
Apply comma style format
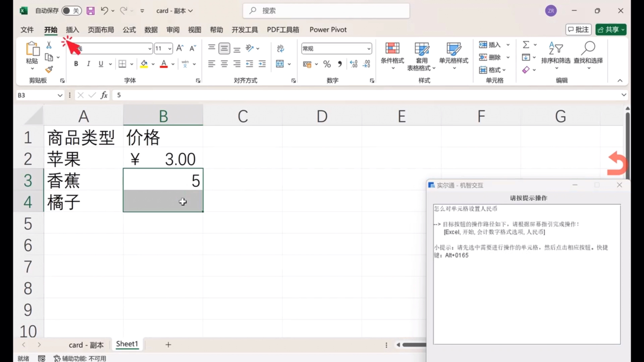tap(340, 64)
